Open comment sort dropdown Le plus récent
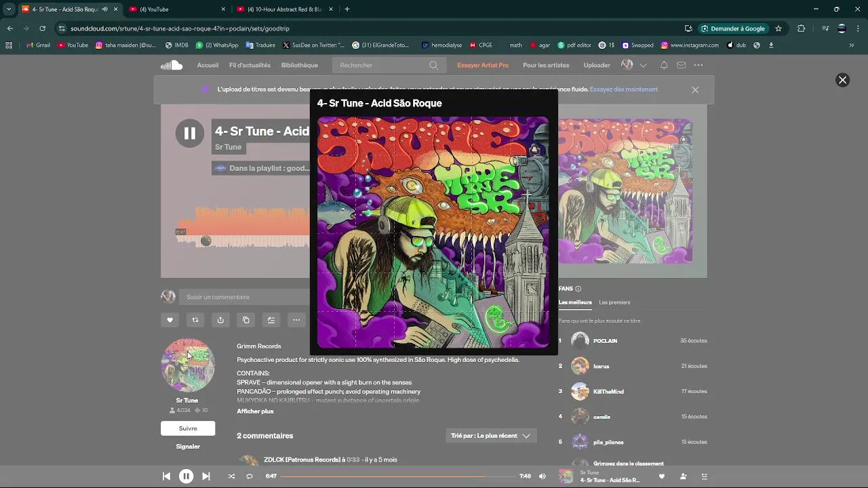Image resolution: width=868 pixels, height=488 pixels. point(491,436)
